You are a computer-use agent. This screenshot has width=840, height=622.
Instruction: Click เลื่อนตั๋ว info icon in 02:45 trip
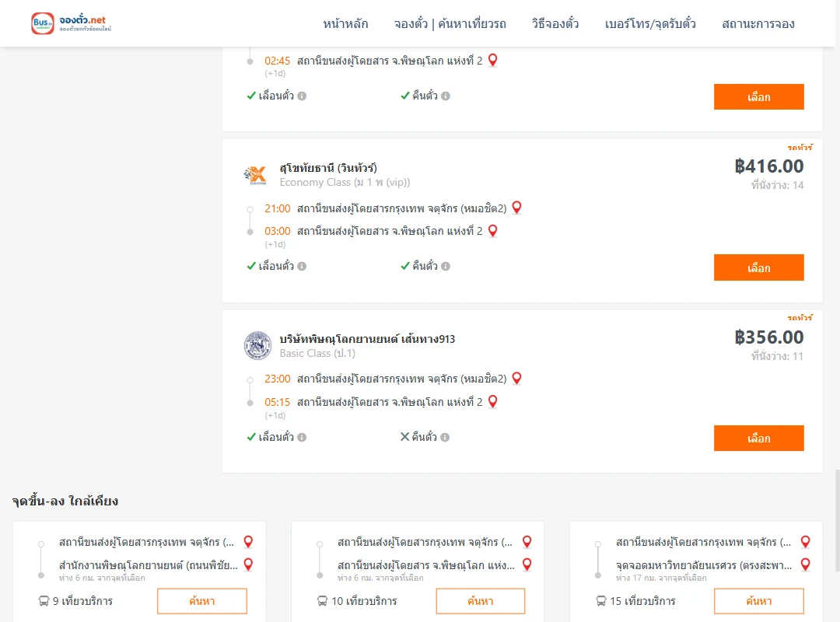point(302,96)
